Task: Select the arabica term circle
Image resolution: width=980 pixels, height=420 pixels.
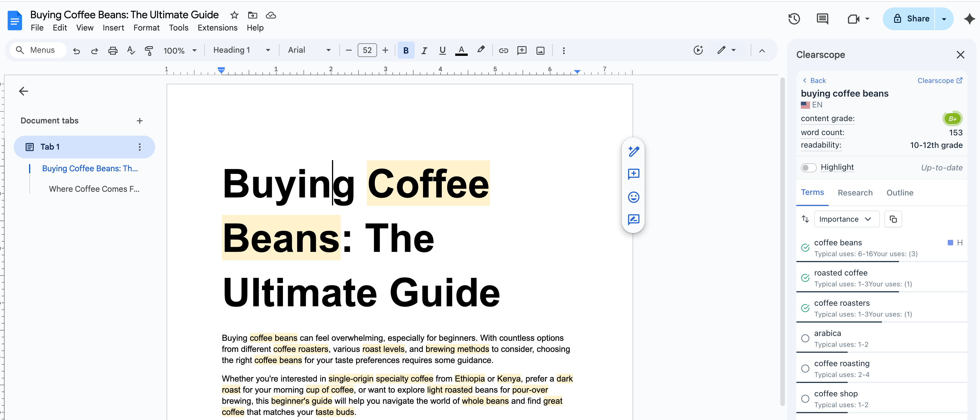Action: coord(805,338)
